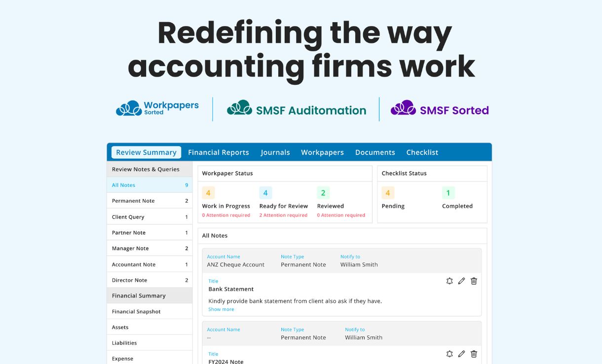
Task: Click the Completed checklist count badge
Action: pyautogui.click(x=448, y=193)
